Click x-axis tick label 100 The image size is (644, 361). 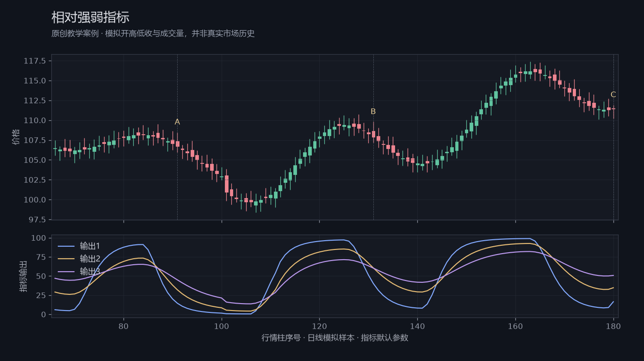click(222, 325)
